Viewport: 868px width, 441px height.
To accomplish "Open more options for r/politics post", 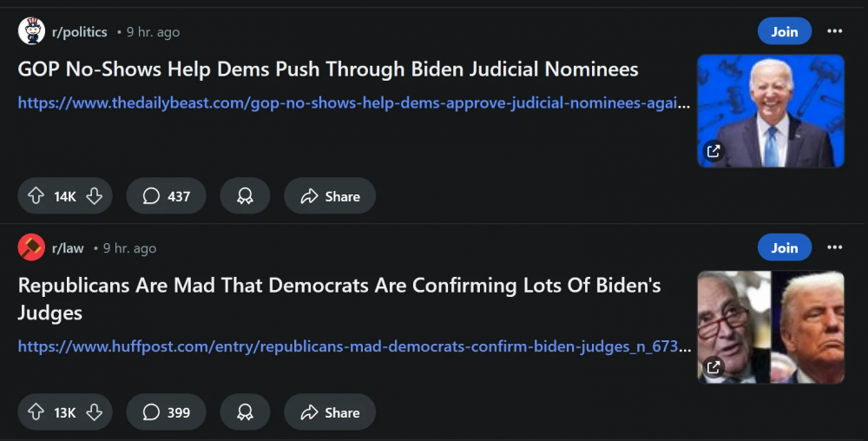I will pyautogui.click(x=835, y=32).
